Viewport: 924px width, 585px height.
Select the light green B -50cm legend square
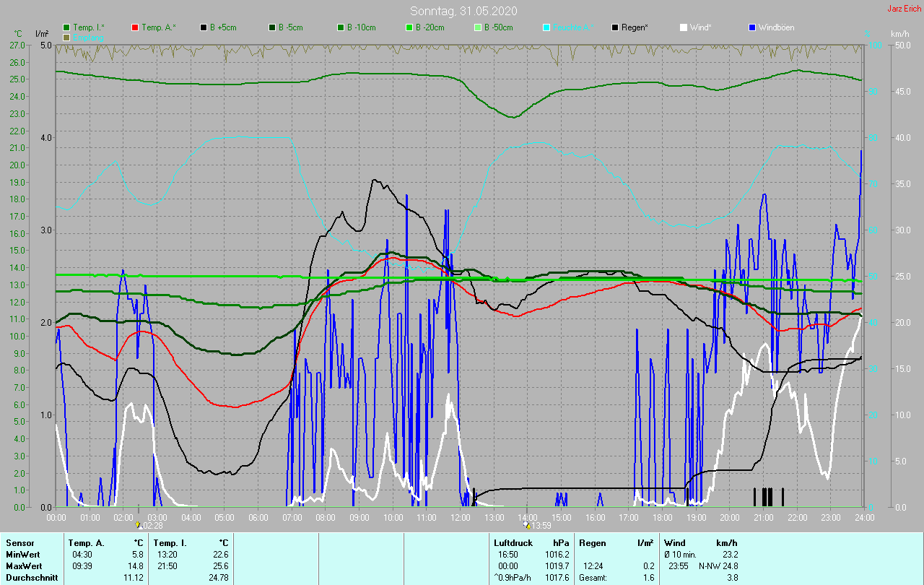coord(478,27)
